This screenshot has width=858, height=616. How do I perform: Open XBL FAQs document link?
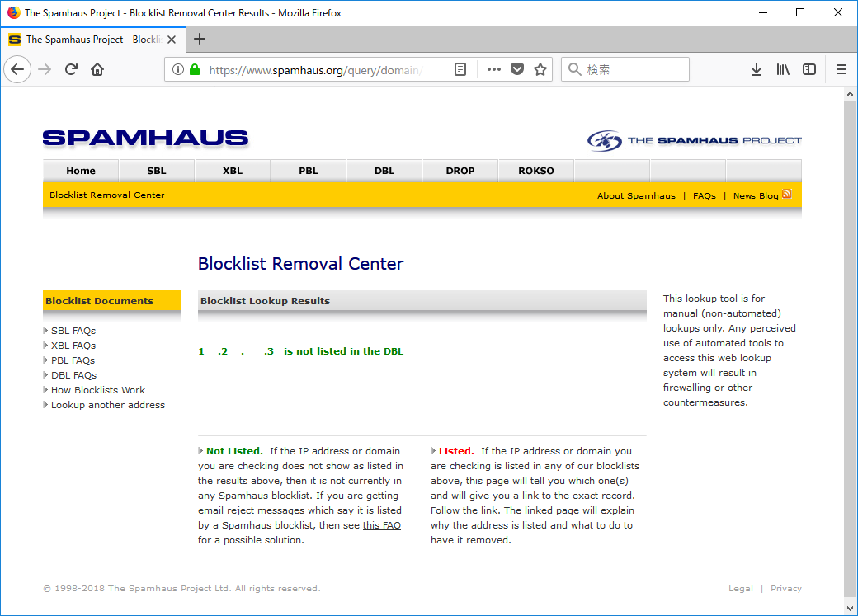pyautogui.click(x=73, y=346)
